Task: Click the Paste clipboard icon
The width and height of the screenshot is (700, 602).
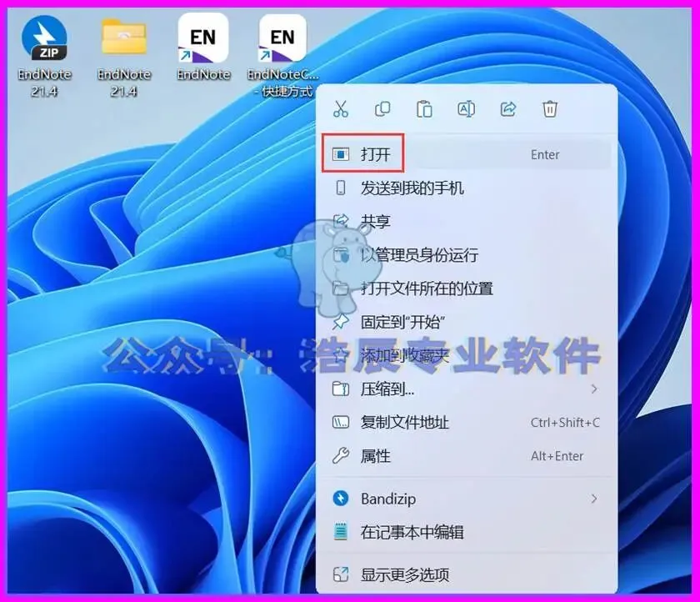Action: coord(424,109)
